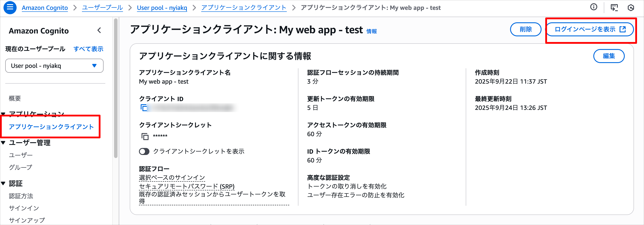Screen dimensions: 644x225
Task: Click the masked client secret asterisks
Action: pyautogui.click(x=160, y=136)
